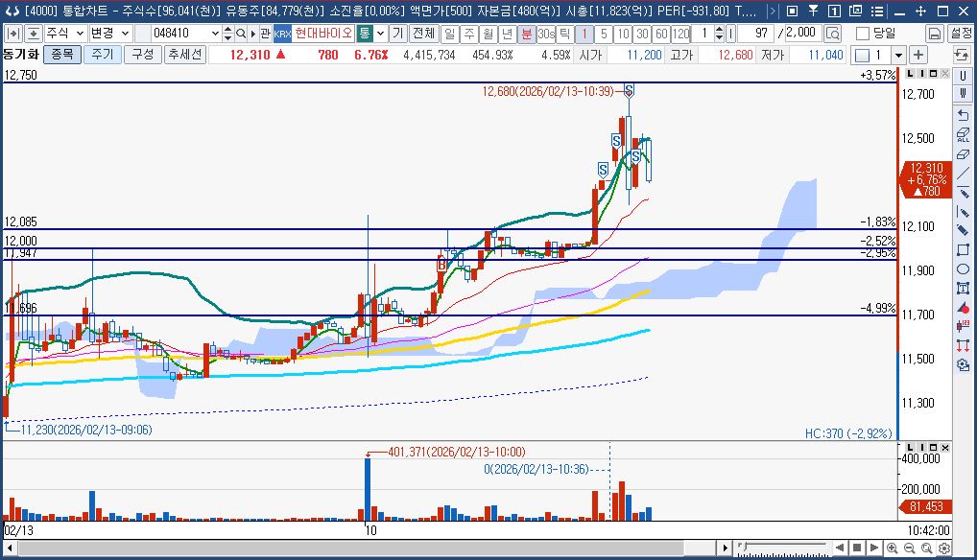977x560 pixels.
Task: Click the undo arrow in drawing toolbar
Action: [963, 115]
